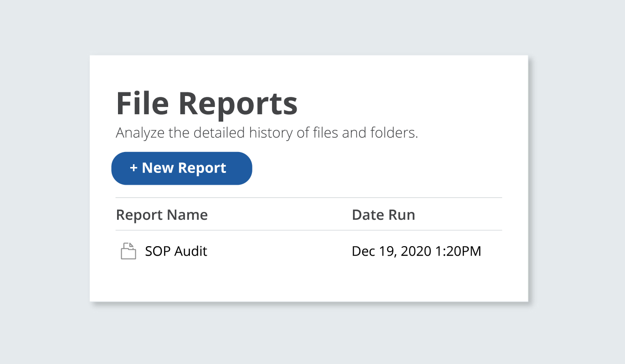Click the 'Analyze the detailed history' description text
Screen dimensions: 625x364
coord(266,133)
